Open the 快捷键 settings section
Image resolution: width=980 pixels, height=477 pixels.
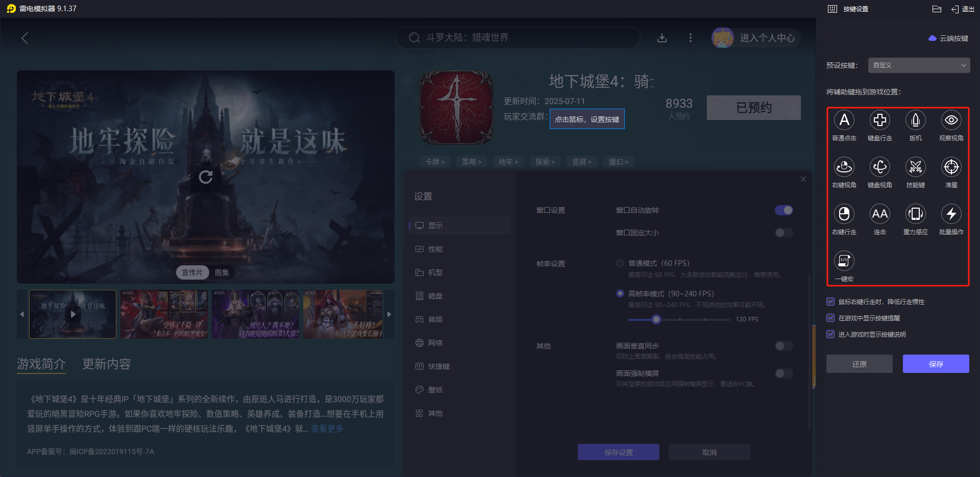[460, 366]
